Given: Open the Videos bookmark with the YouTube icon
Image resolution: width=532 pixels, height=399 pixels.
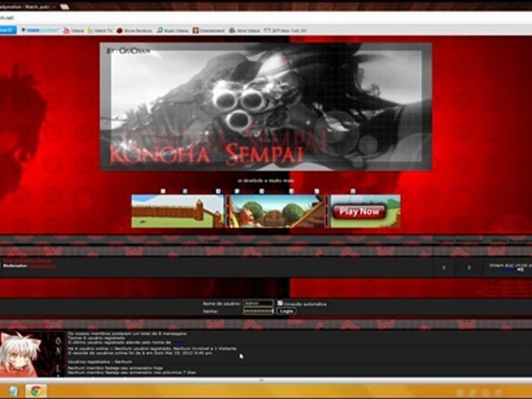Looking at the screenshot, I should (x=74, y=30).
